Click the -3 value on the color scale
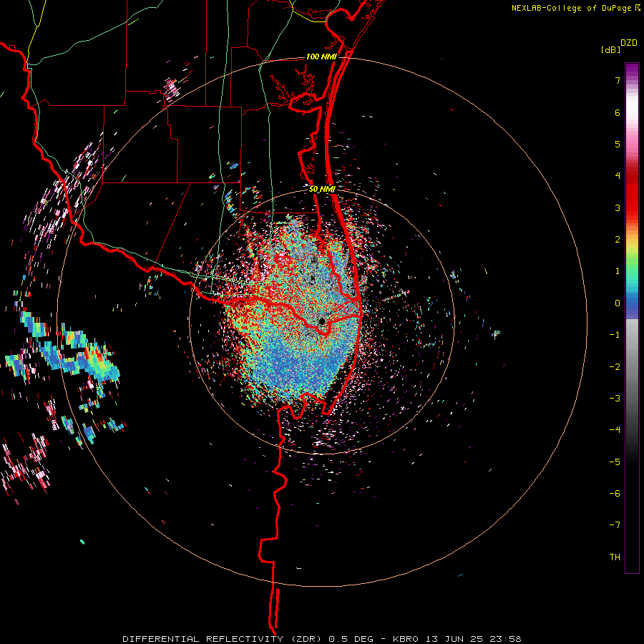The height and width of the screenshot is (644, 644). [615, 399]
